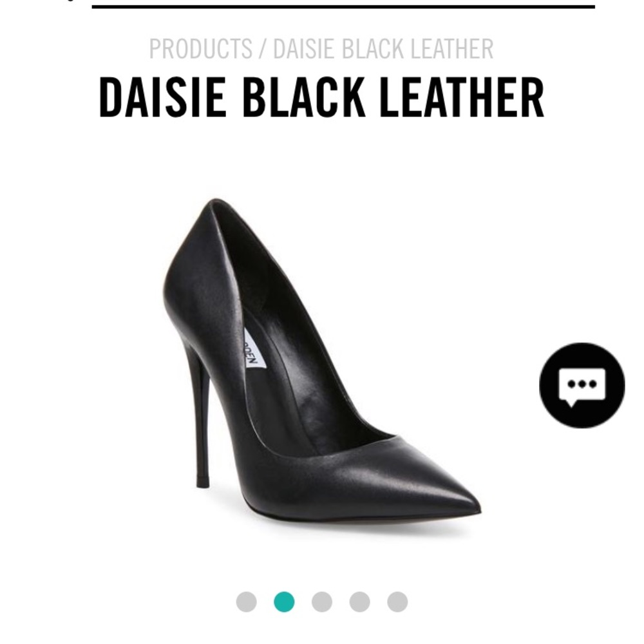Click the partial search icon at top-left
This screenshot has height=644, width=644.
tap(71, 1)
